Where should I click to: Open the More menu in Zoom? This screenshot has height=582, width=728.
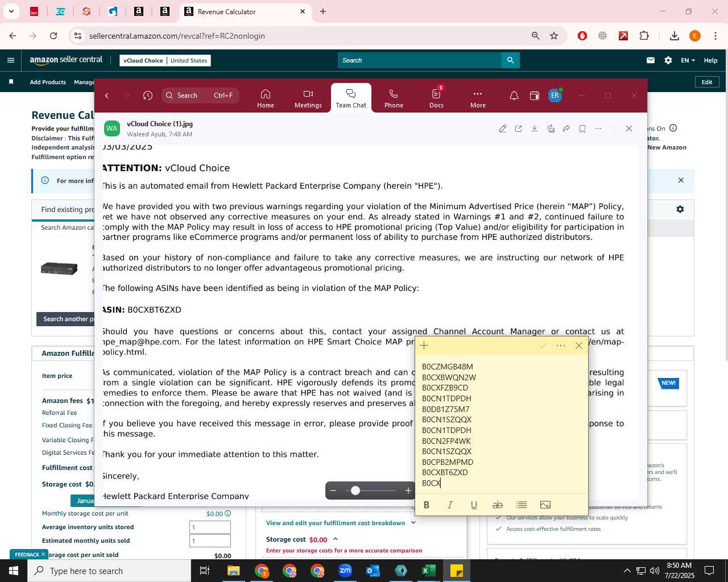click(x=478, y=98)
